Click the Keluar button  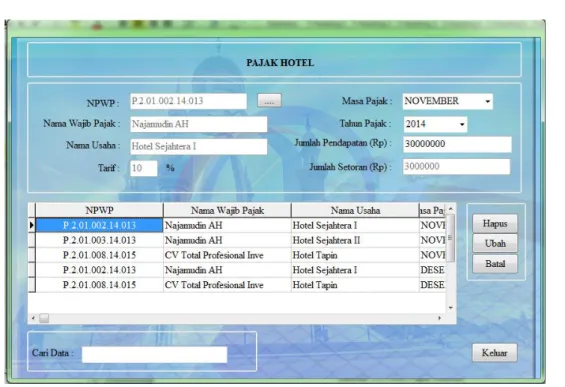tap(494, 353)
